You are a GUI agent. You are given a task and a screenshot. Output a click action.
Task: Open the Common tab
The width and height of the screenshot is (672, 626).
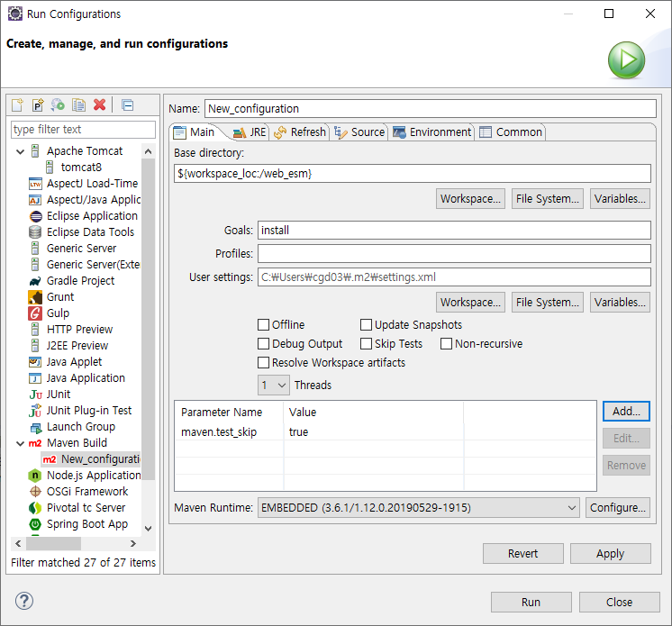tap(511, 132)
